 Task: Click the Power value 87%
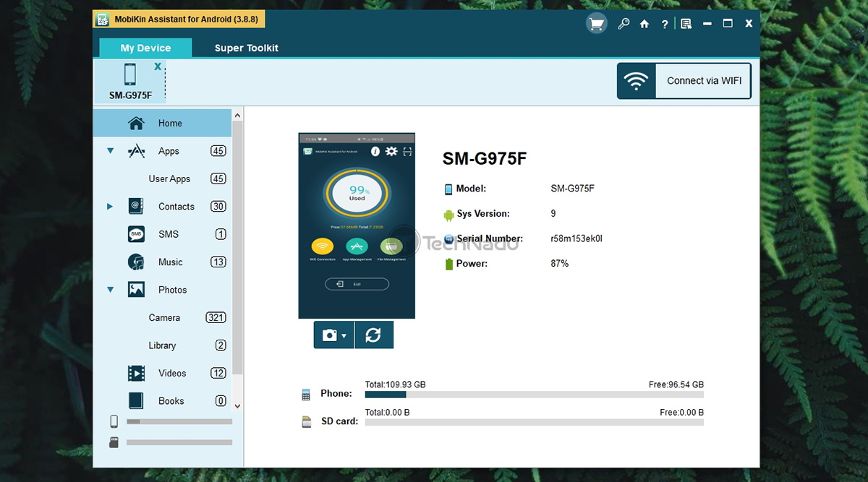click(x=560, y=264)
